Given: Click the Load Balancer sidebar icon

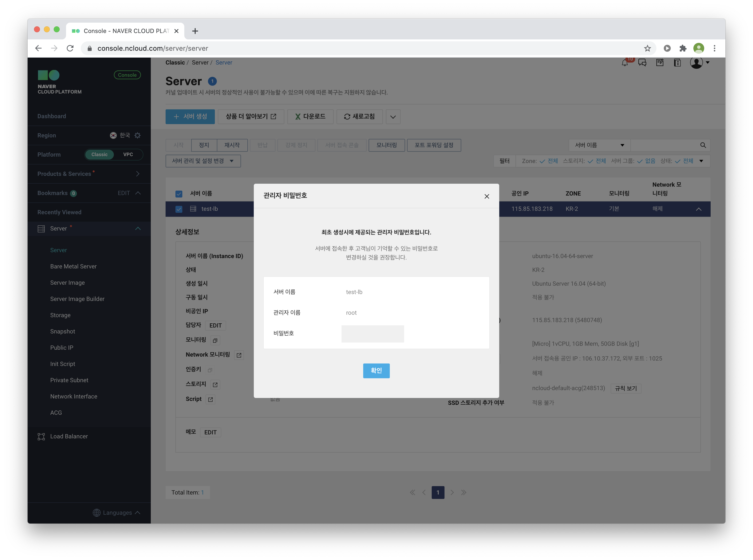Looking at the screenshot, I should [41, 436].
